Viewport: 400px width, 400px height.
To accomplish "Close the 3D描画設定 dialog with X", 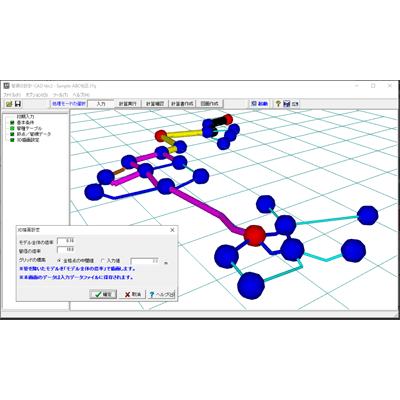I will [x=172, y=230].
